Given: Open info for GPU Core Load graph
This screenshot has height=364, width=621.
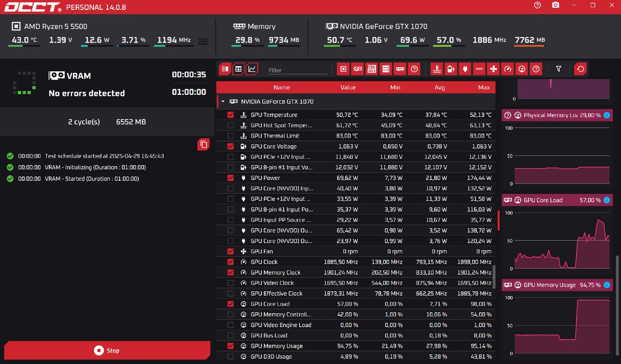Looking at the screenshot, I should point(607,200).
